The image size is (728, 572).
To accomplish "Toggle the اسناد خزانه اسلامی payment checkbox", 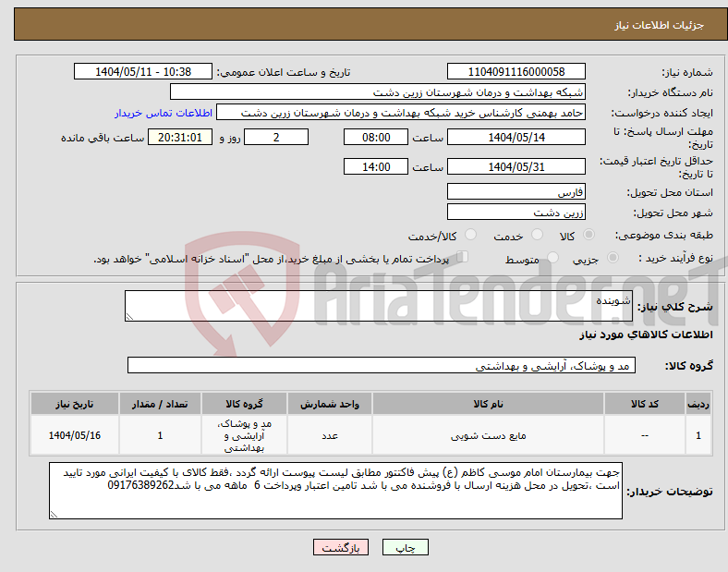I will point(463,257).
